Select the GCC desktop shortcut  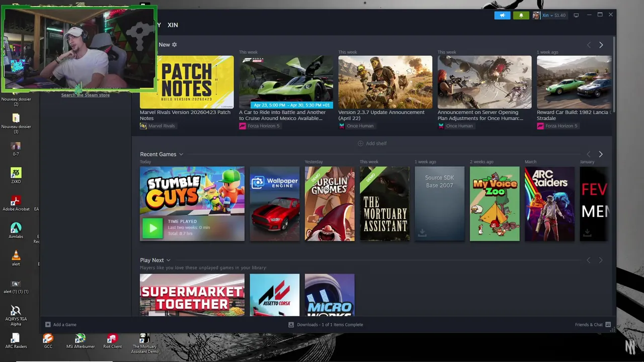point(48,341)
